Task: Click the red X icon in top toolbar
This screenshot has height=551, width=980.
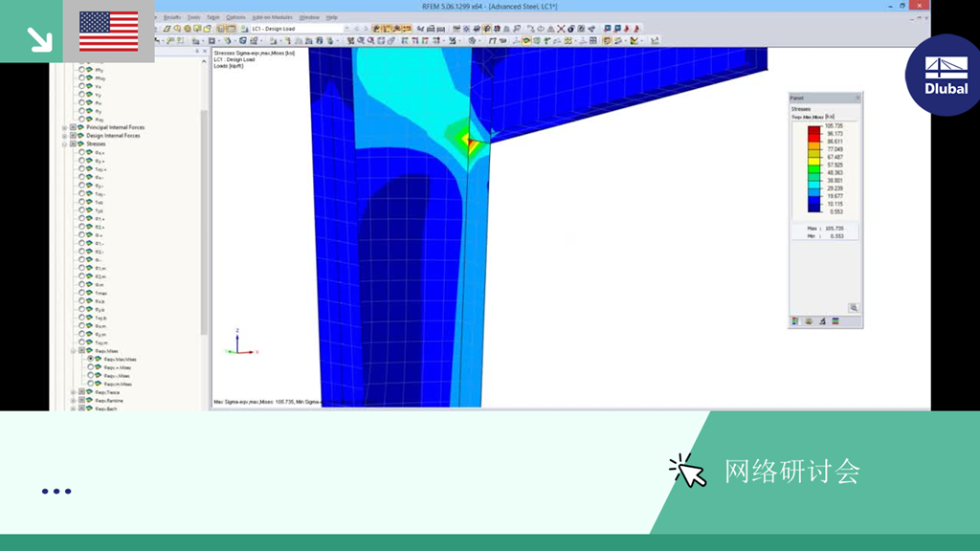Action: (x=561, y=29)
